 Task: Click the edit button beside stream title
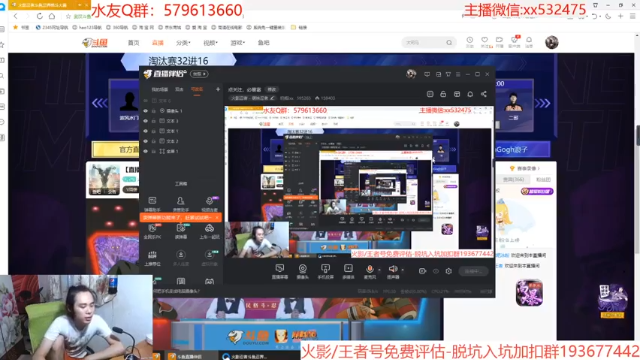271,89
